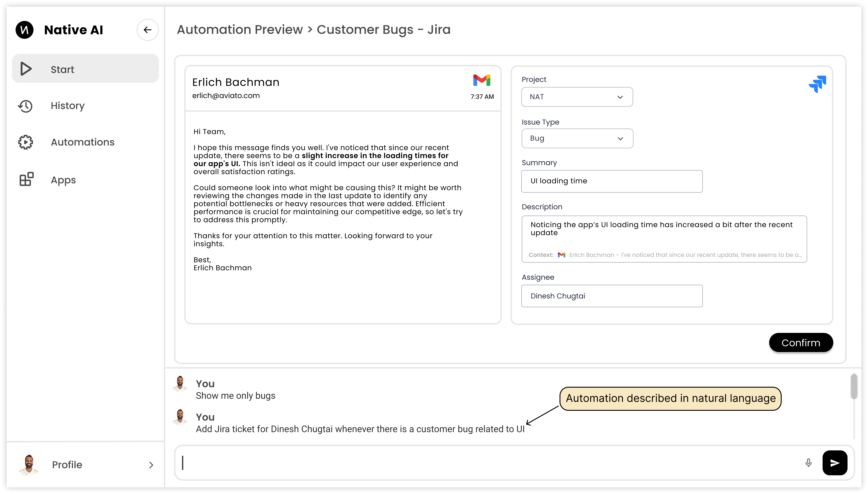Click the Native AI logo icon
This screenshot has width=868, height=494.
pos(24,30)
